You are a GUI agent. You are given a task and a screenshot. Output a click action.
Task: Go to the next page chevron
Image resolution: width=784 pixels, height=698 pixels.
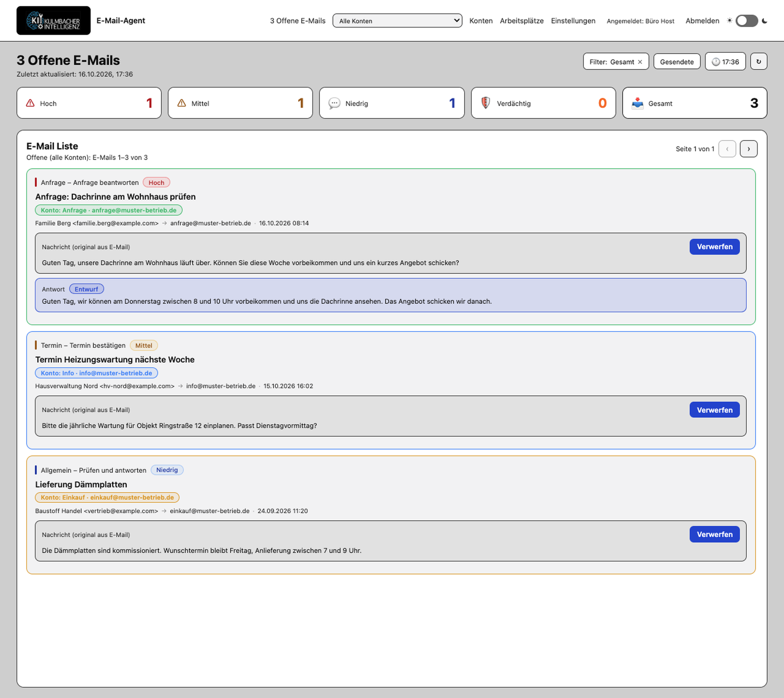pos(748,149)
